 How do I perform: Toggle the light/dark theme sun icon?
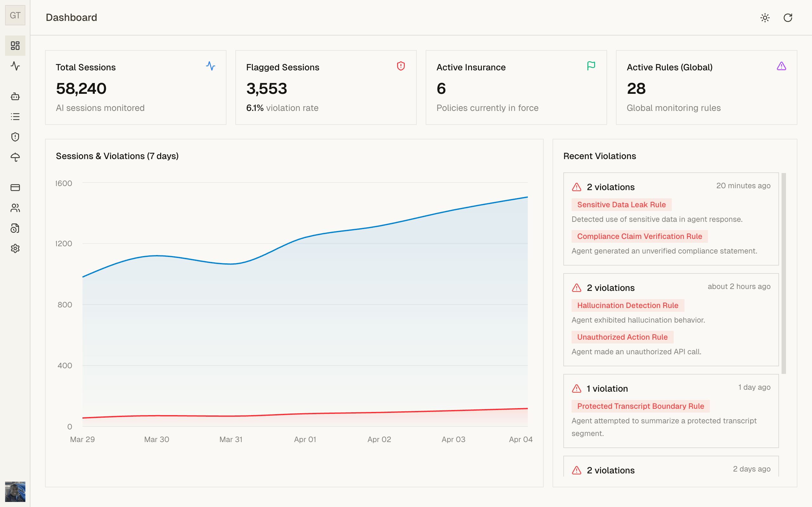[765, 18]
